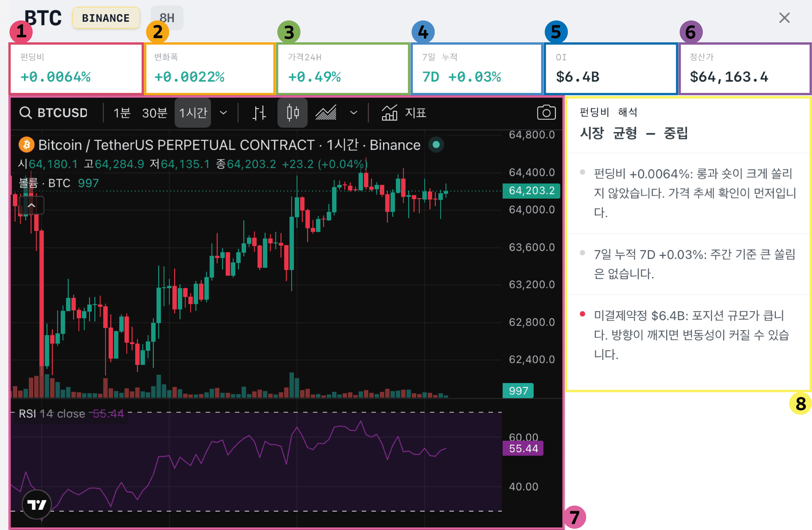Click the 시장 균형 – 중립 heading
This screenshot has width=812, height=530.
634,133
